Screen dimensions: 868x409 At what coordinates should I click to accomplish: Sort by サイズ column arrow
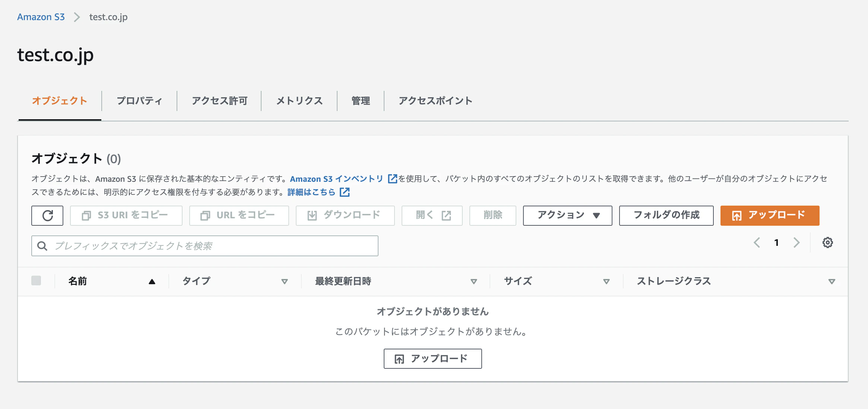coord(606,282)
